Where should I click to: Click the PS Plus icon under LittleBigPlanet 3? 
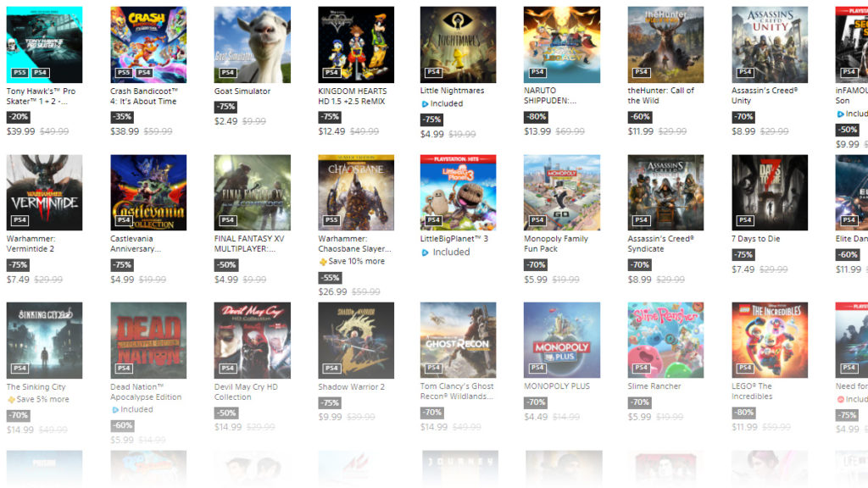pyautogui.click(x=425, y=252)
